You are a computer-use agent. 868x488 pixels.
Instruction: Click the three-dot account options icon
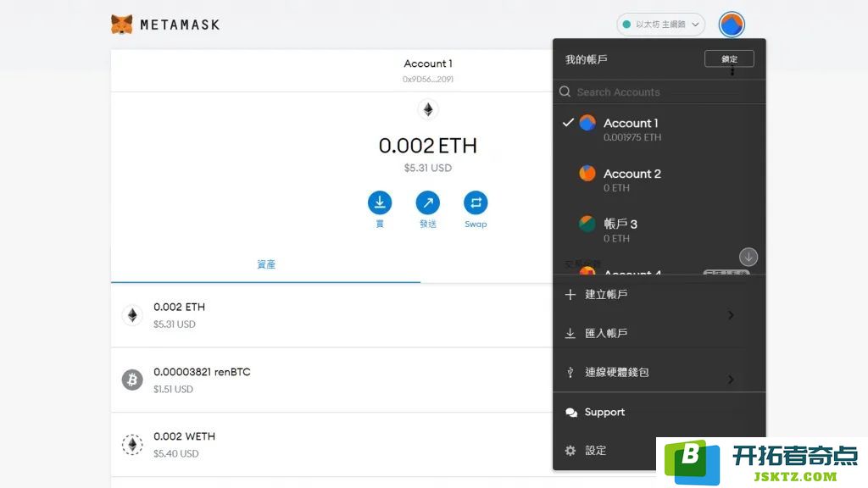732,71
